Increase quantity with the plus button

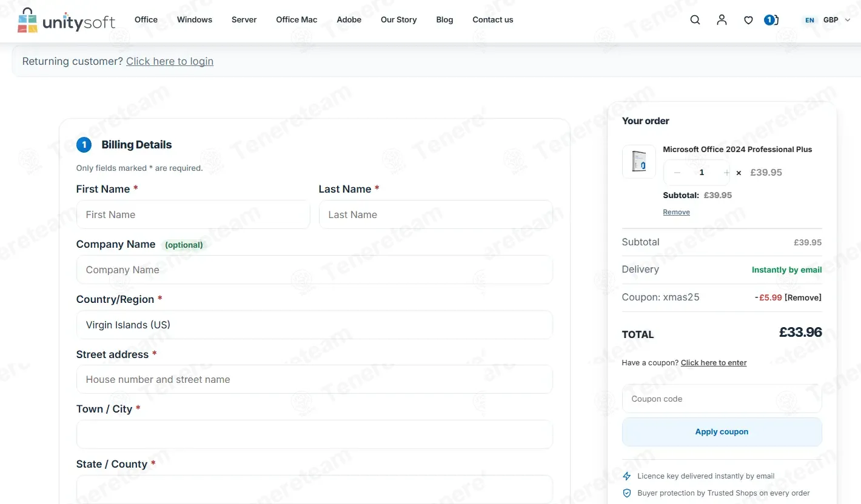click(726, 173)
